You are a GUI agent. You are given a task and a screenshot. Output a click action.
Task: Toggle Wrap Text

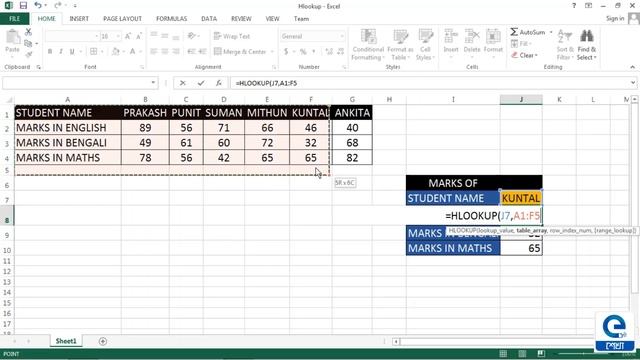pos(231,36)
